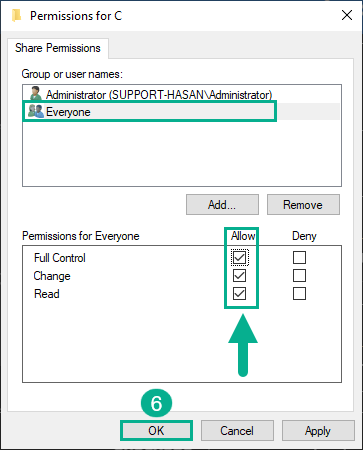Click the Everyone group icon
Screen dimensions: 363x450
pyautogui.click(x=36, y=111)
